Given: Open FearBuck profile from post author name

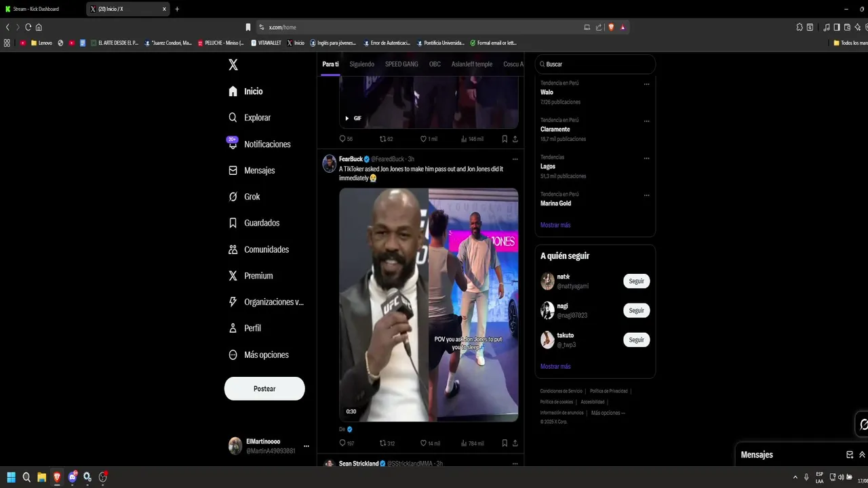Looking at the screenshot, I should [x=351, y=159].
